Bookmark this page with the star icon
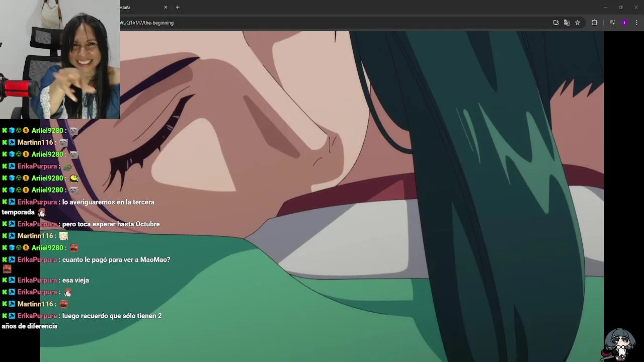Screen dimensions: 644x362 (x=578, y=23)
